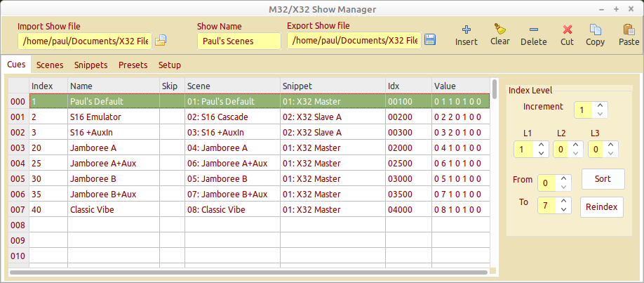Select the '08: Classic Vibe' scene cell

(x=232, y=210)
